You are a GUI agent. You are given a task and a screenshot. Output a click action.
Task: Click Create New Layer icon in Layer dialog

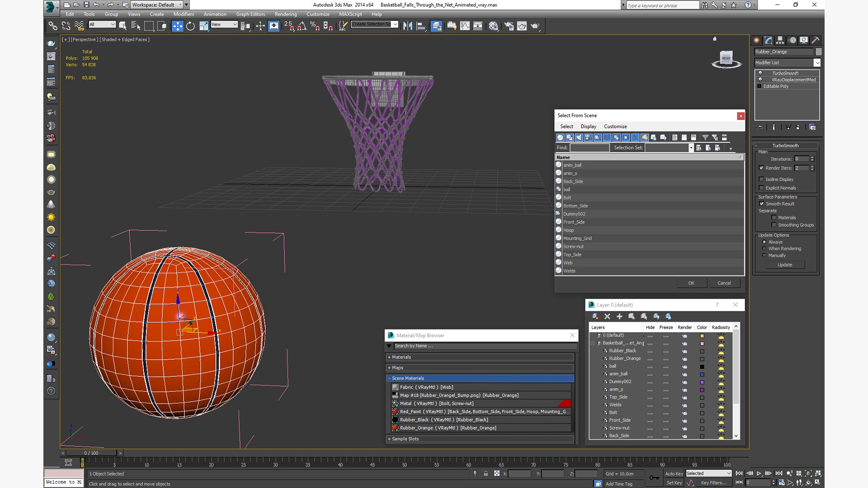point(595,316)
